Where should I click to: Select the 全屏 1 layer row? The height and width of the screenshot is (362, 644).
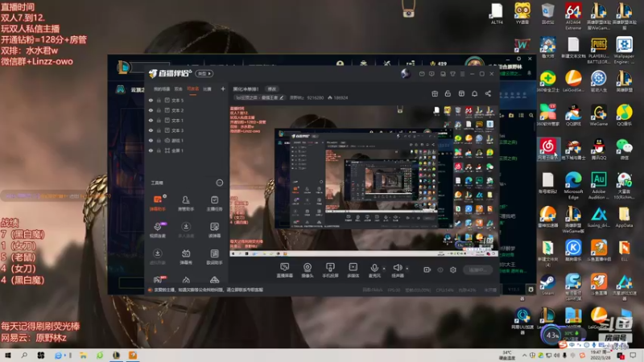pos(186,150)
